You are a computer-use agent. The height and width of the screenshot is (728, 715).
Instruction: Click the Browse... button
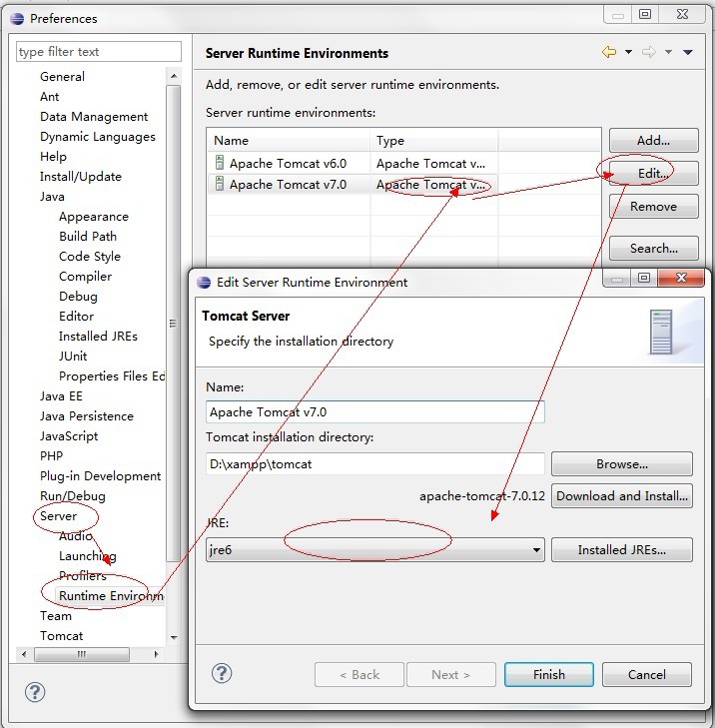click(x=622, y=463)
